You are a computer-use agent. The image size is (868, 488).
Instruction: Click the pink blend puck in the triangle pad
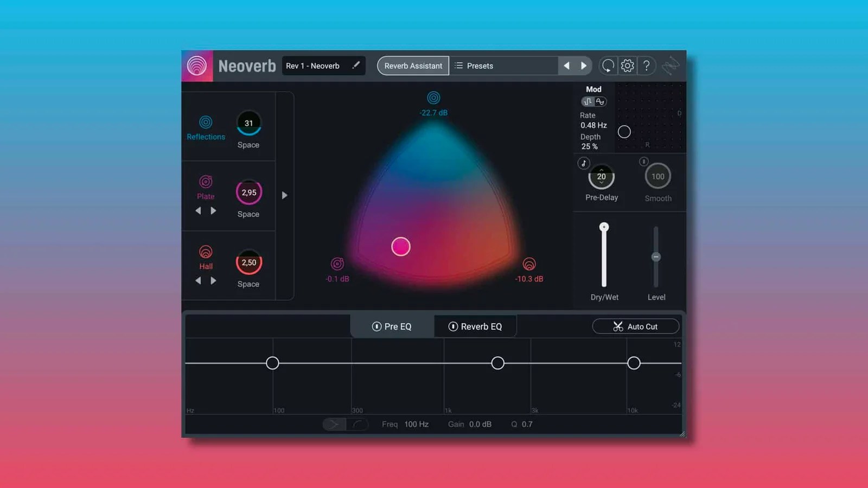(x=401, y=247)
